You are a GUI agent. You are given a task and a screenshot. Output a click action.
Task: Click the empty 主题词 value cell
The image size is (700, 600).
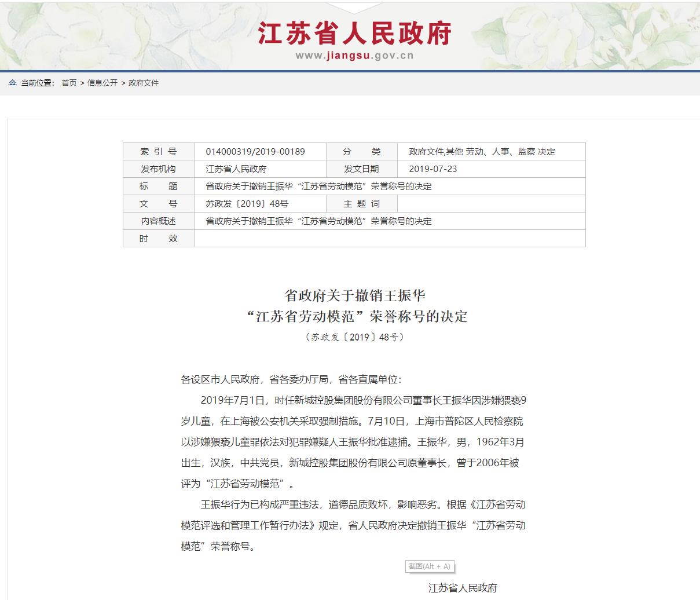click(491, 204)
